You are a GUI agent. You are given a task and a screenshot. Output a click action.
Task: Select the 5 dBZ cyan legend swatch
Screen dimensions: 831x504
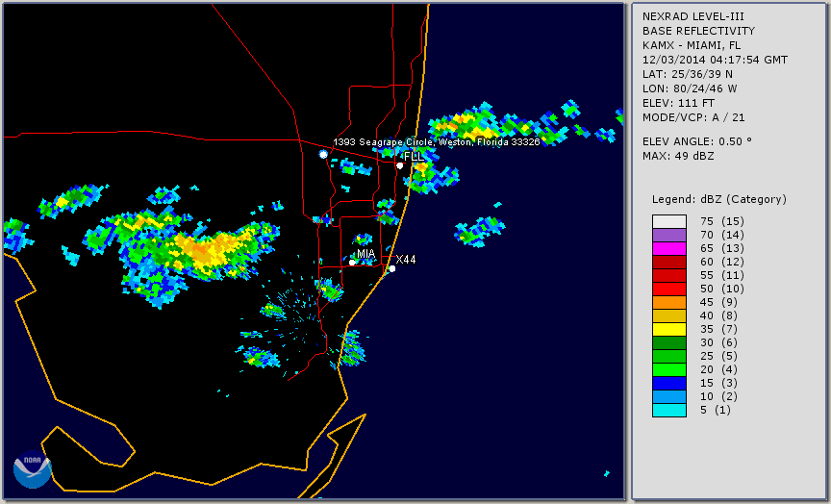click(669, 410)
